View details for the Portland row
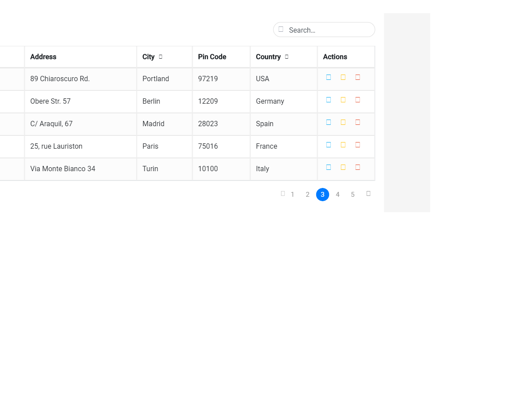The image size is (530, 420). coord(328,77)
